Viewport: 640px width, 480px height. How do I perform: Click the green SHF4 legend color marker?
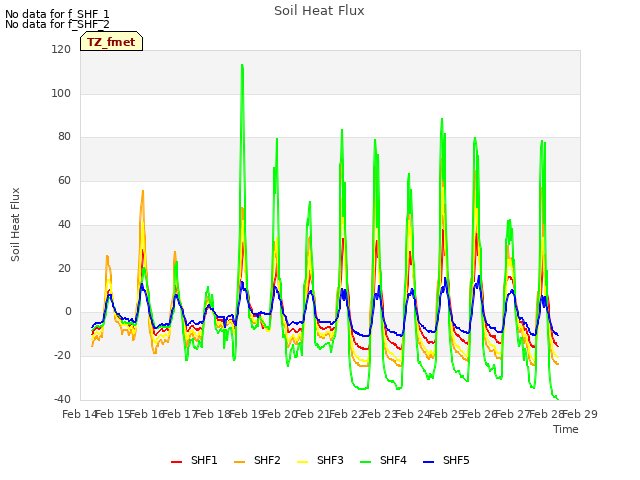(366, 462)
